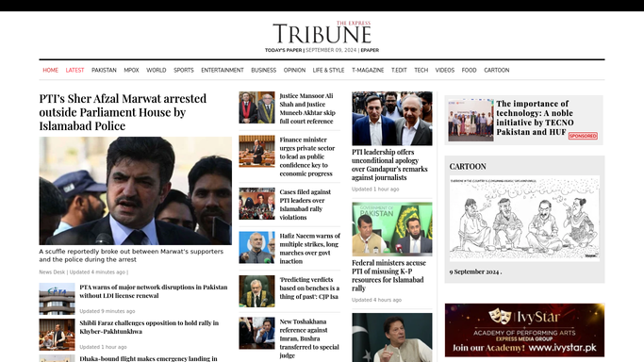Viewport: 644px width, 362px height.
Task: Open the SPONSORED badge on TECNO article
Action: click(x=583, y=136)
